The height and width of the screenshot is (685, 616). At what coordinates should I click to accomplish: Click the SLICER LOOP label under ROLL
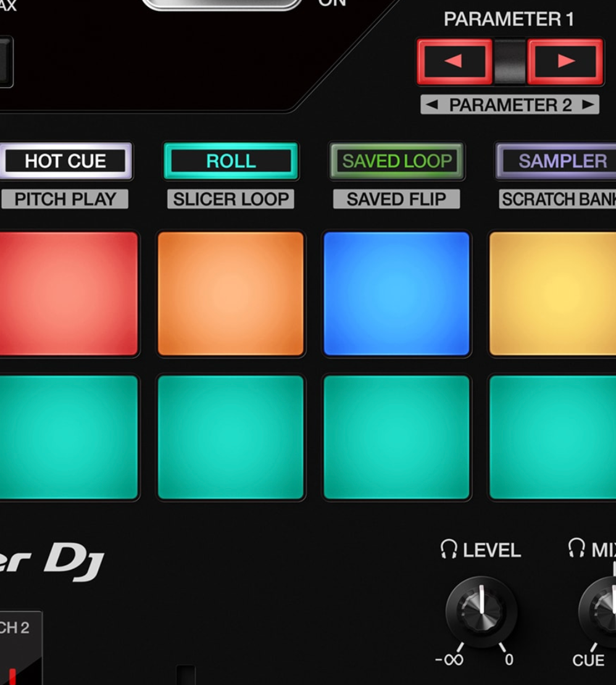pos(231,199)
